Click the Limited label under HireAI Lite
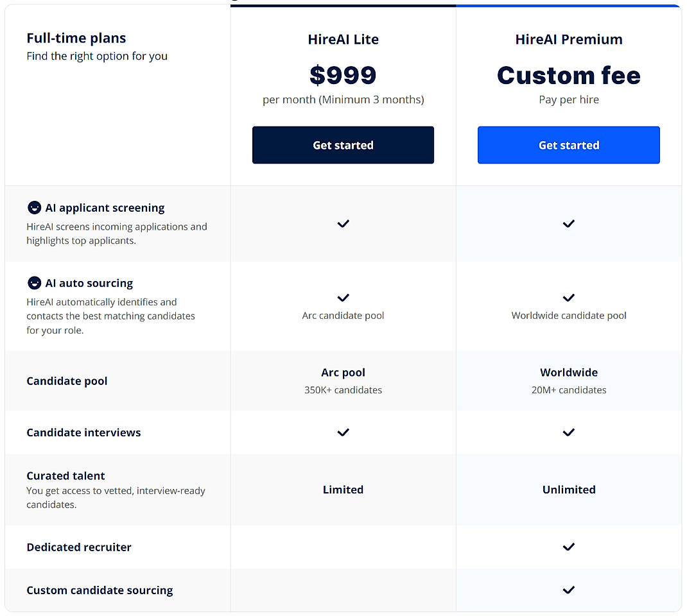This screenshot has width=687, height=616. (343, 490)
